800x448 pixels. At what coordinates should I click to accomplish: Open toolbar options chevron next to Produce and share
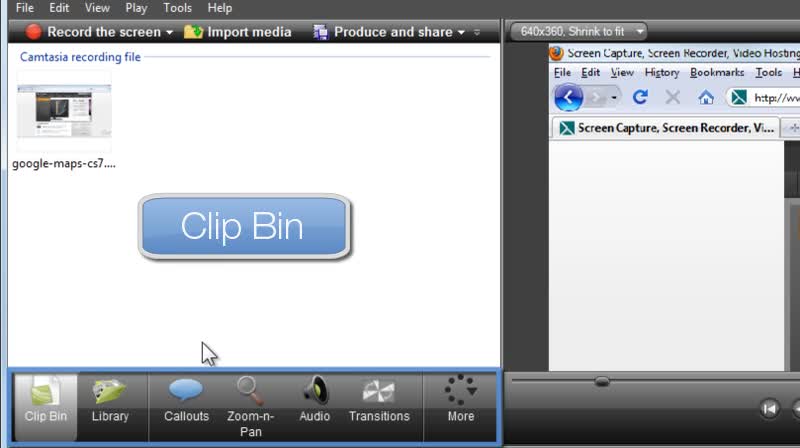point(477,32)
